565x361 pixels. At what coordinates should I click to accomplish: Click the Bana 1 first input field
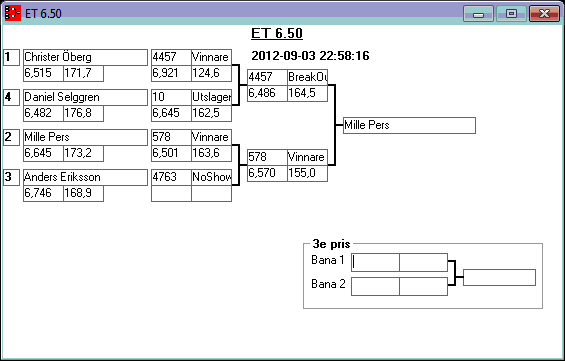[375, 262]
